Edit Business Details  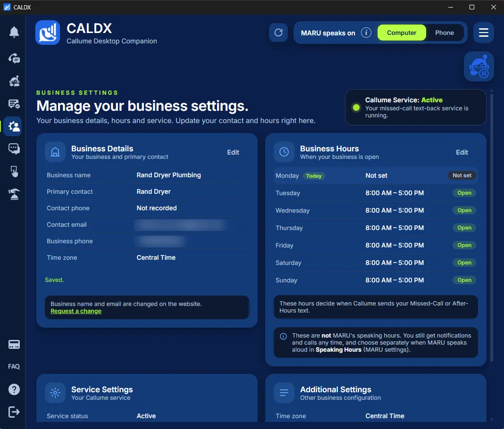coord(233,152)
